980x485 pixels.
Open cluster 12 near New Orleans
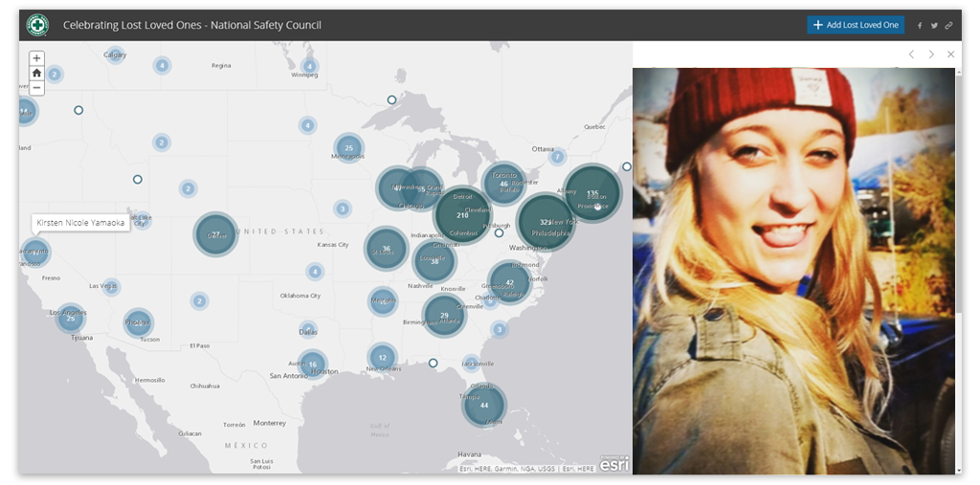pos(383,358)
